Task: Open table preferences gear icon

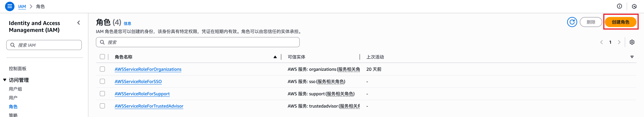Action: 632,42
